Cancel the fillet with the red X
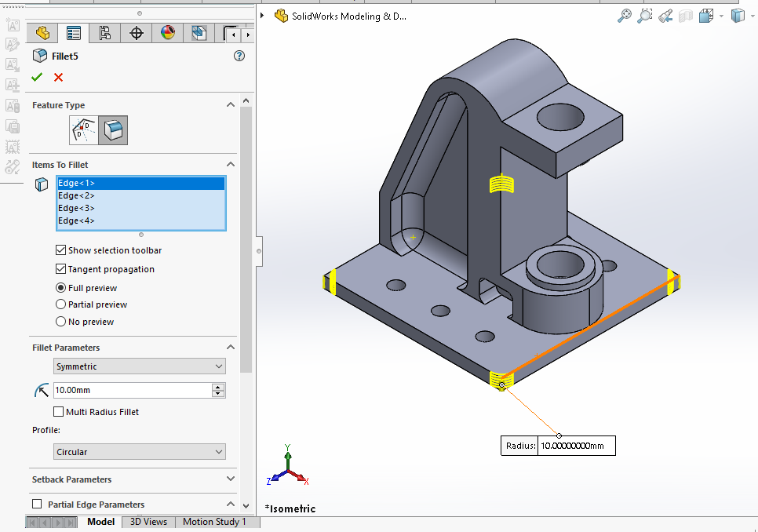 (x=58, y=77)
